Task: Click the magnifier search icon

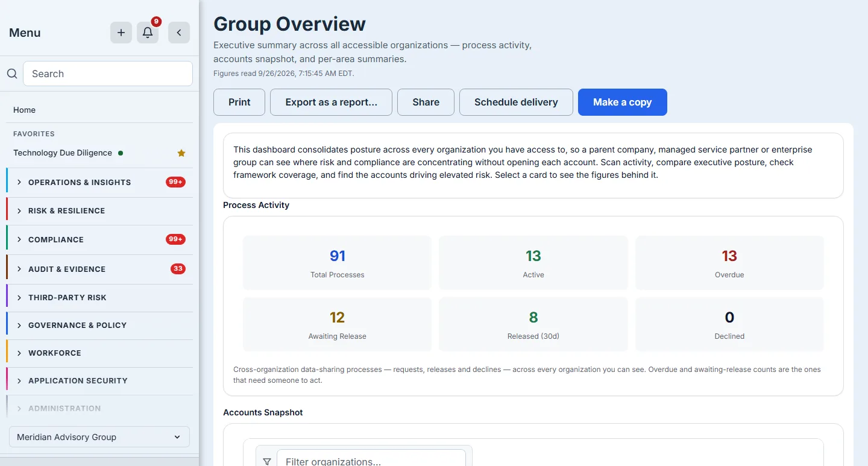Action: (x=12, y=74)
